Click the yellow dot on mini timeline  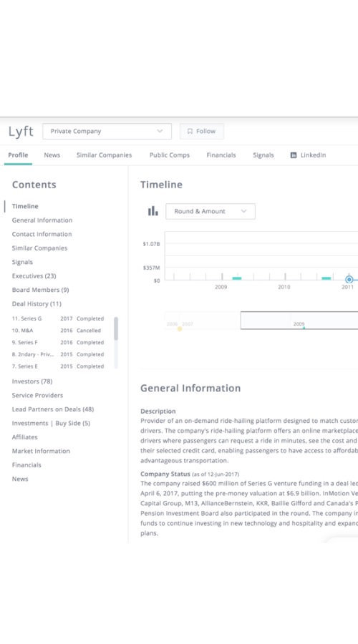tap(180, 329)
